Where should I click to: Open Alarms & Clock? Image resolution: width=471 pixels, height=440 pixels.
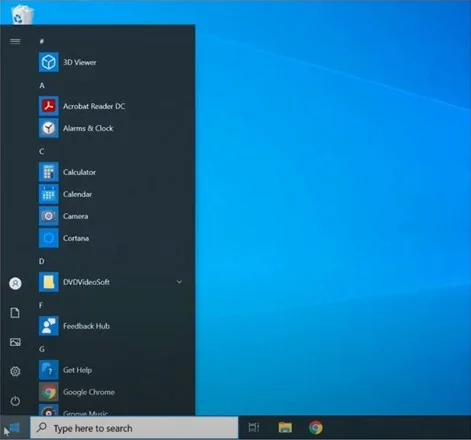pos(112,128)
